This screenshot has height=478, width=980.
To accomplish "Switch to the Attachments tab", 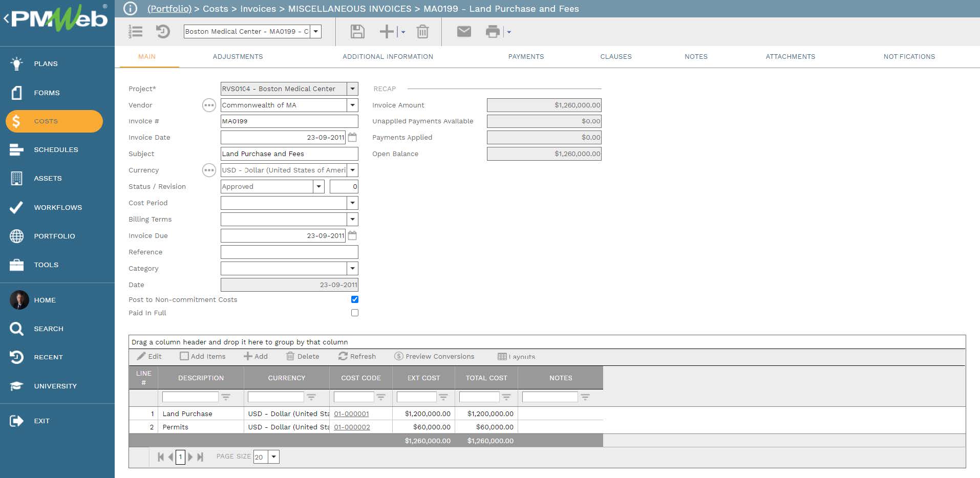I will pyautogui.click(x=790, y=56).
